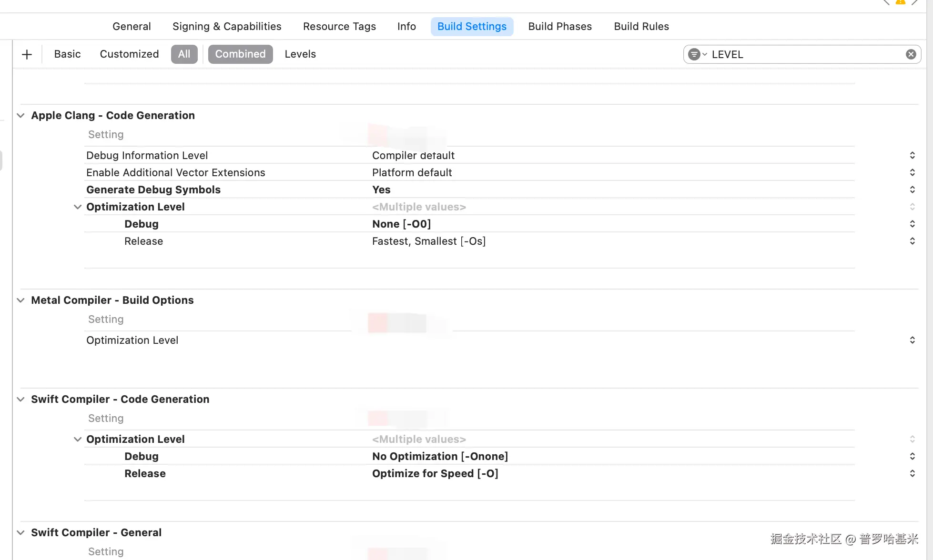The width and height of the screenshot is (933, 560).
Task: Collapse Clang Optimization Level disclosure triangle
Action: click(x=77, y=207)
